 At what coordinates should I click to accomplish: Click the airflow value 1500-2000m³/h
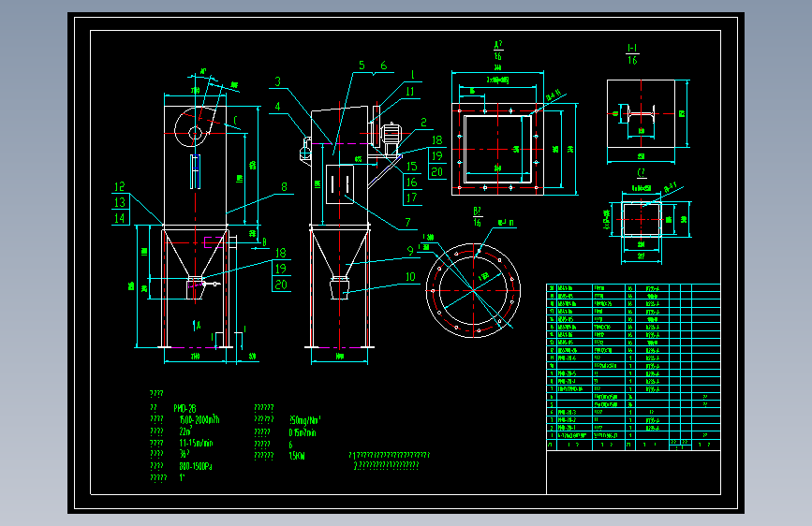click(x=199, y=420)
